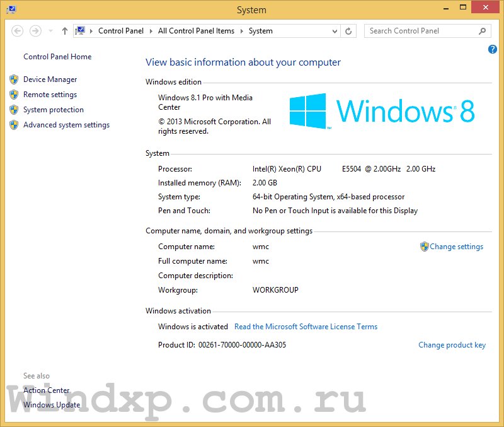Open Remote settings

pyautogui.click(x=50, y=95)
